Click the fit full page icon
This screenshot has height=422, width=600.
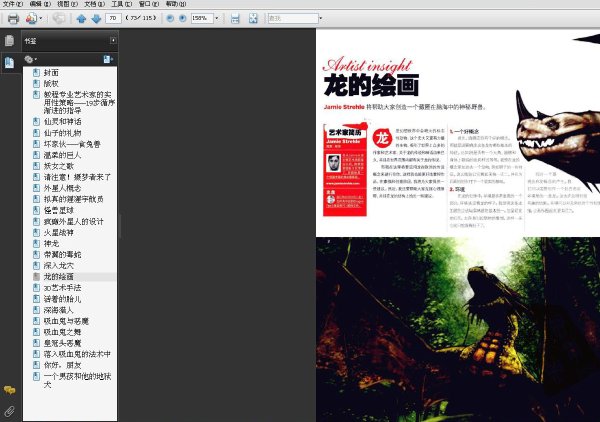(253, 18)
